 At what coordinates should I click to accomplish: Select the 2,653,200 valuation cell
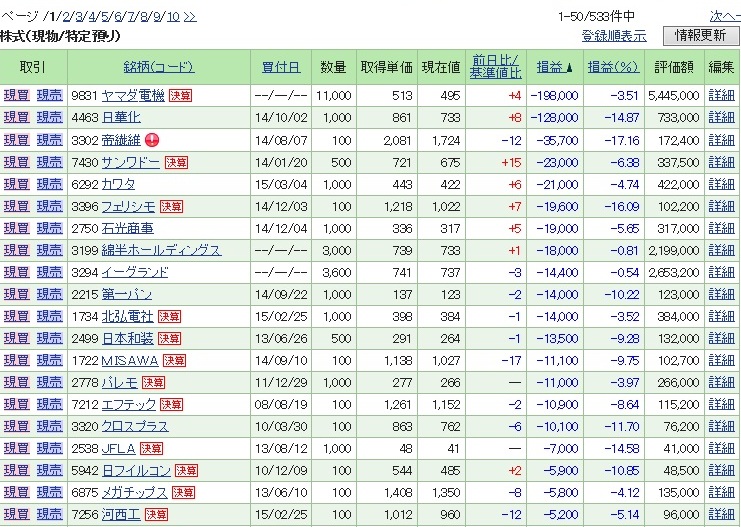(673, 272)
